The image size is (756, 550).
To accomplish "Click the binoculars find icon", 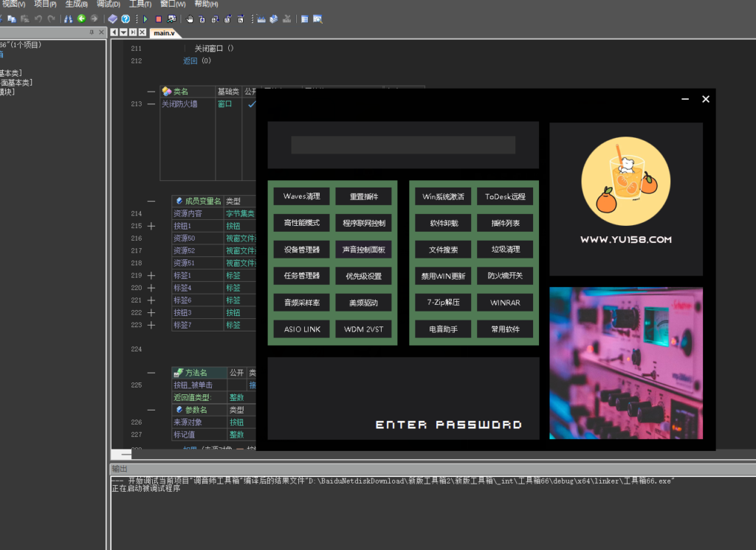I will click(69, 18).
